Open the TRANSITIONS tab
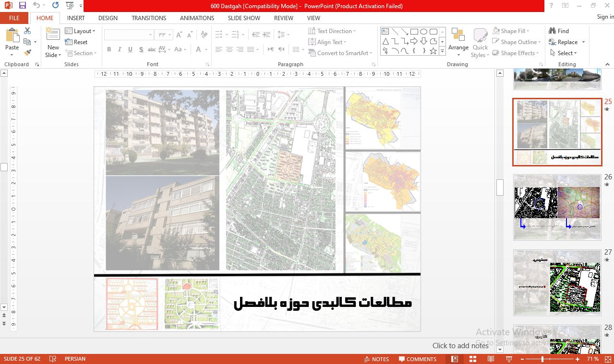Viewport: 614px width, 364px height. [149, 18]
